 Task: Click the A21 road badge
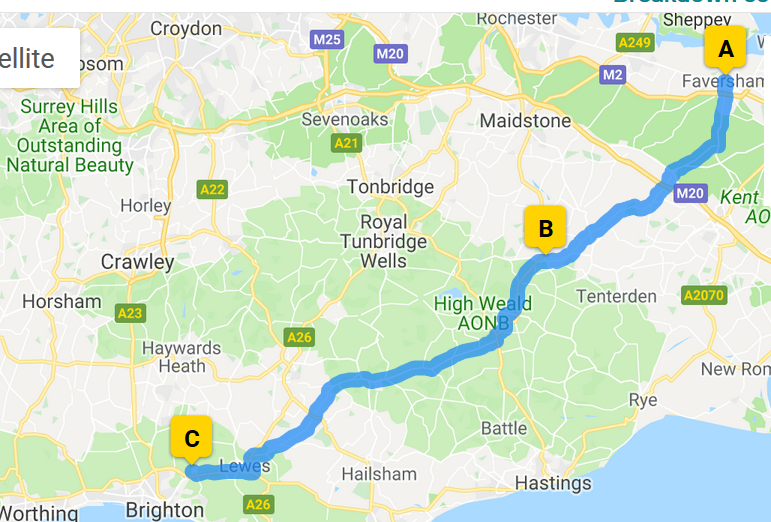(x=347, y=143)
